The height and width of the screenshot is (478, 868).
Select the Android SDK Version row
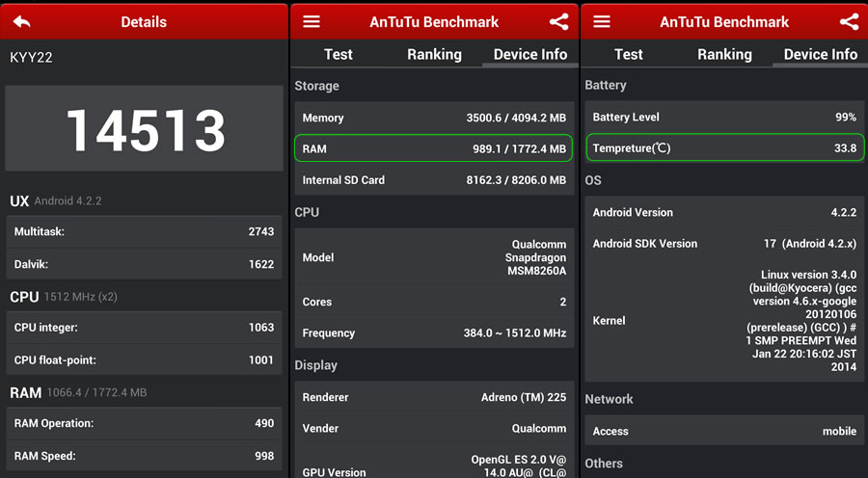(724, 244)
